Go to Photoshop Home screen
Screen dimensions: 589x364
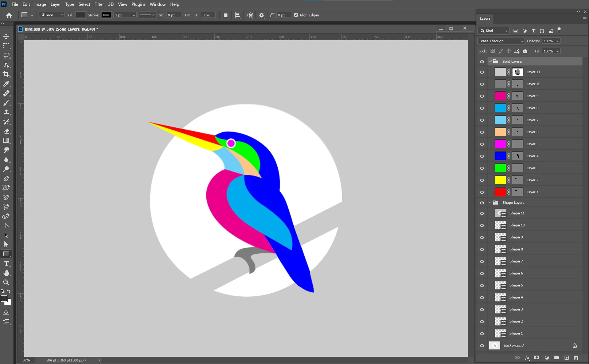(9, 15)
